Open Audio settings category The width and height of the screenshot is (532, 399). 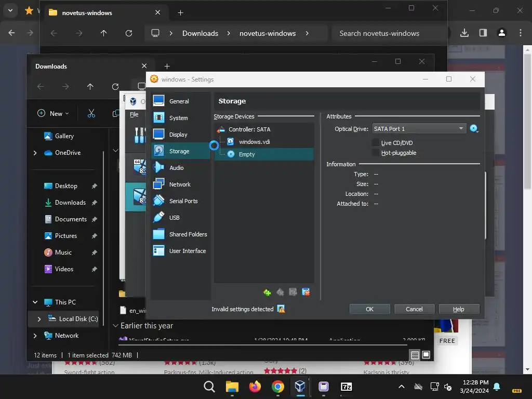[180, 168]
